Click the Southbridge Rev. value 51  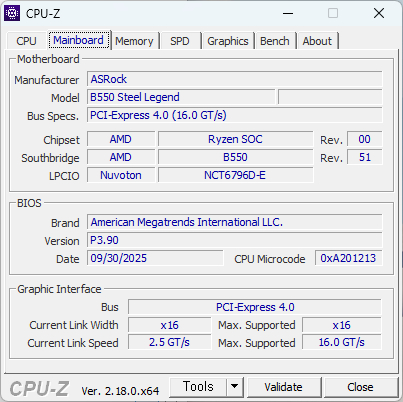[x=365, y=157]
